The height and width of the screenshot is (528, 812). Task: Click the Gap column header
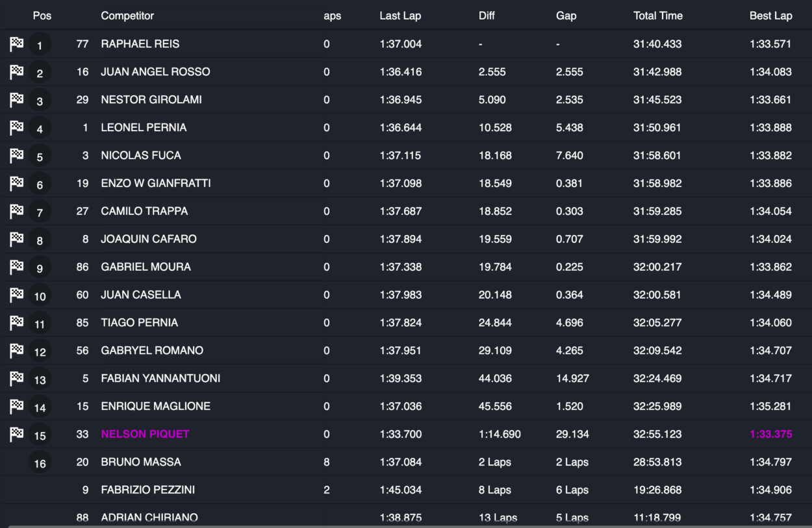[566, 16]
